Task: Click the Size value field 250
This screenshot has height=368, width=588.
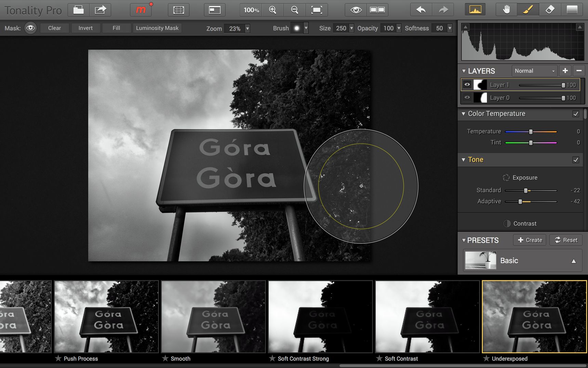Action: [341, 28]
